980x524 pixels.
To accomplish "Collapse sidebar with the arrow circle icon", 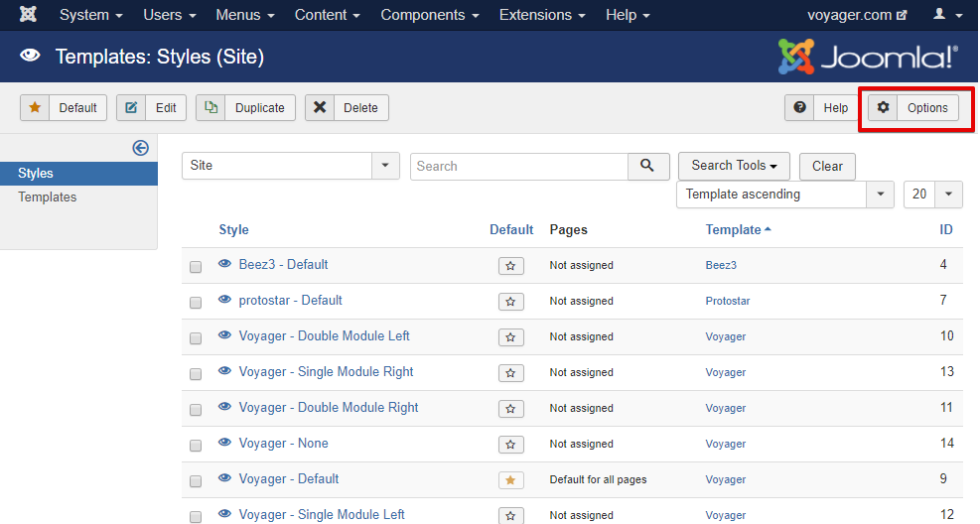I will coord(141,148).
